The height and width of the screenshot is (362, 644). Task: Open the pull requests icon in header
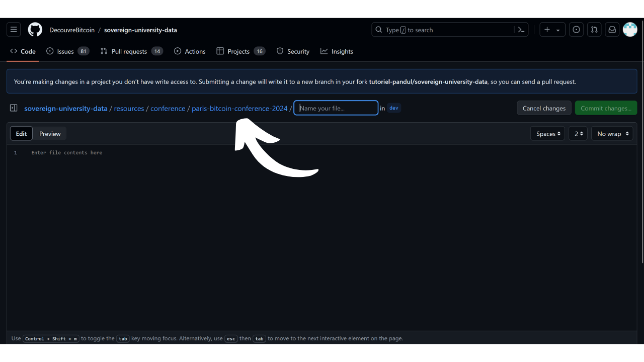click(x=594, y=30)
